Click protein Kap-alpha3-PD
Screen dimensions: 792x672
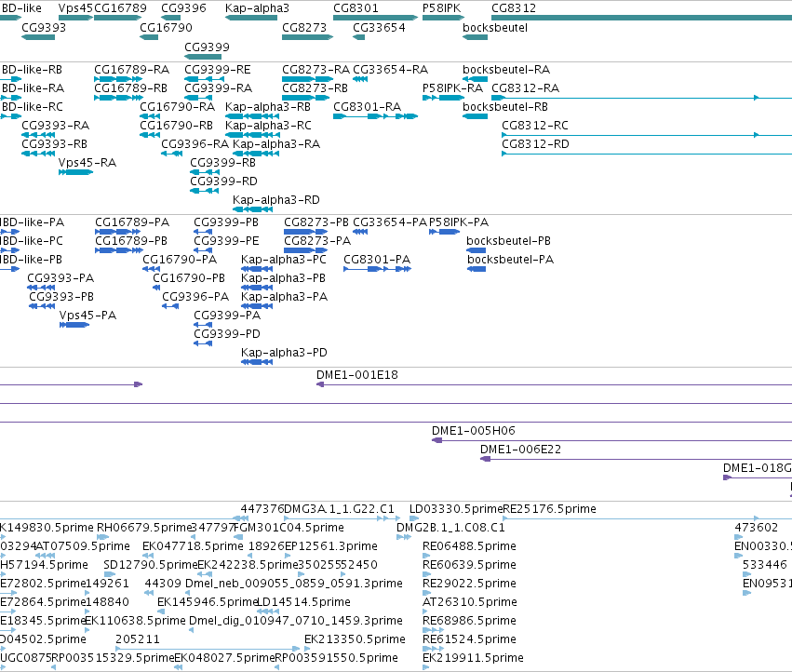click(285, 352)
